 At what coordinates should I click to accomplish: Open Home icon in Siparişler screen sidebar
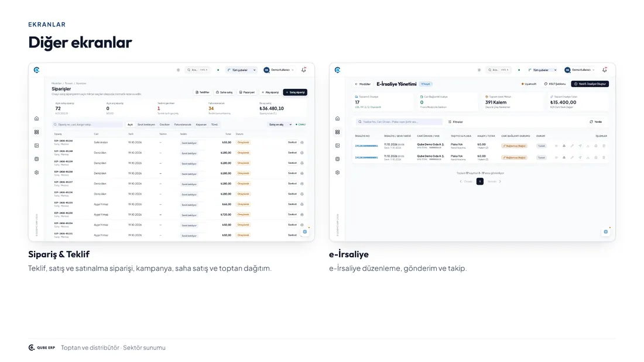click(x=36, y=119)
